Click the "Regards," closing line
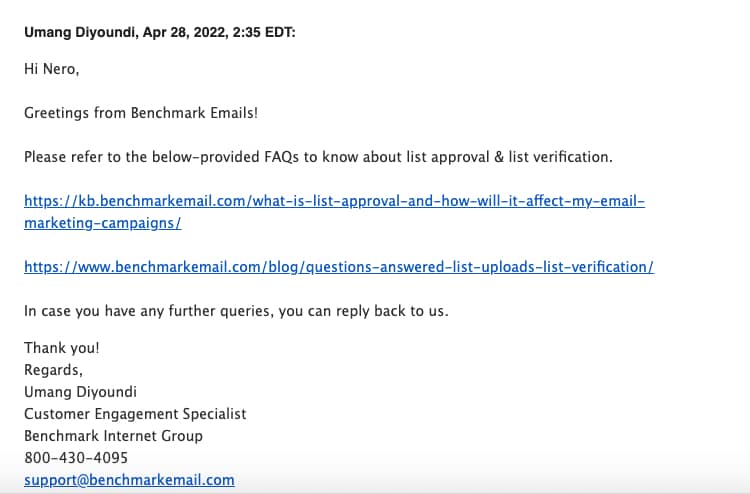This screenshot has height=494, width=750. [x=53, y=370]
